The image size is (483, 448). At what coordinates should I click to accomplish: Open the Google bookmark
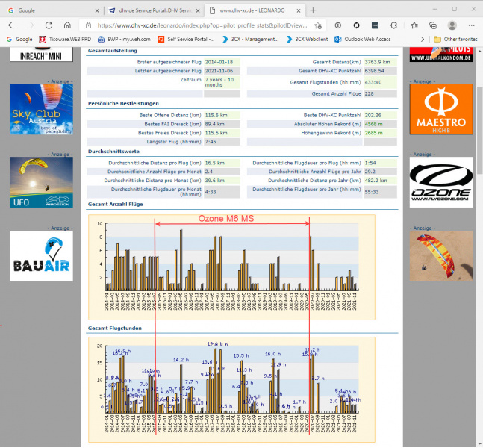pyautogui.click(x=19, y=39)
